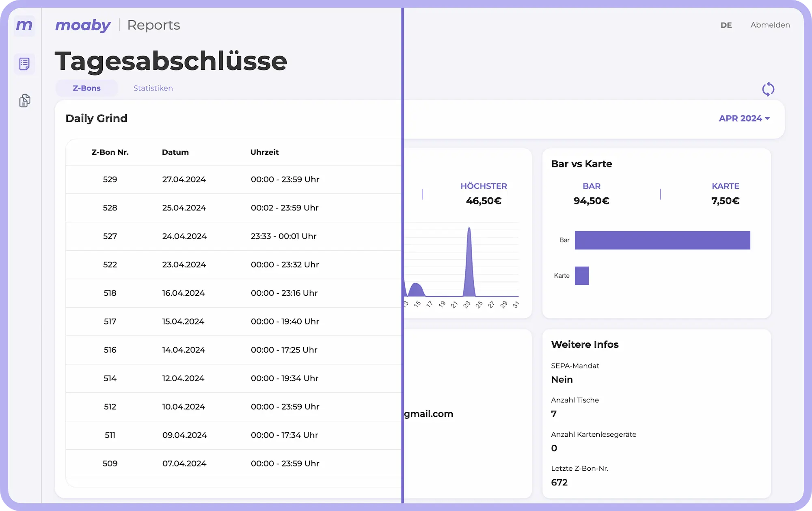Click the Bar bar in the chart

662,240
